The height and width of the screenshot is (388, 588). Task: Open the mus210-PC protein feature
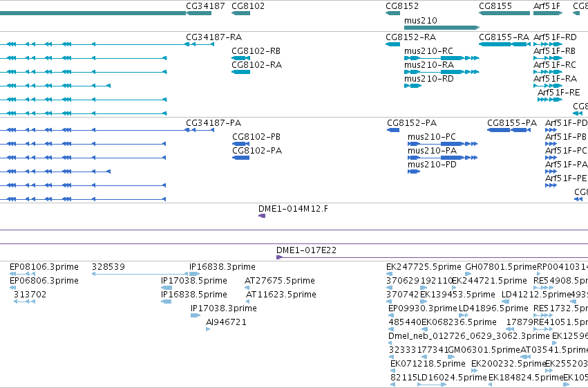coord(442,144)
